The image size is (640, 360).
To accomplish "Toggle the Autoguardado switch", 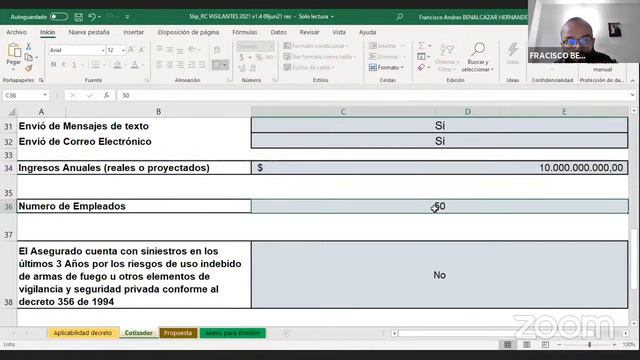I will pyautogui.click(x=59, y=17).
